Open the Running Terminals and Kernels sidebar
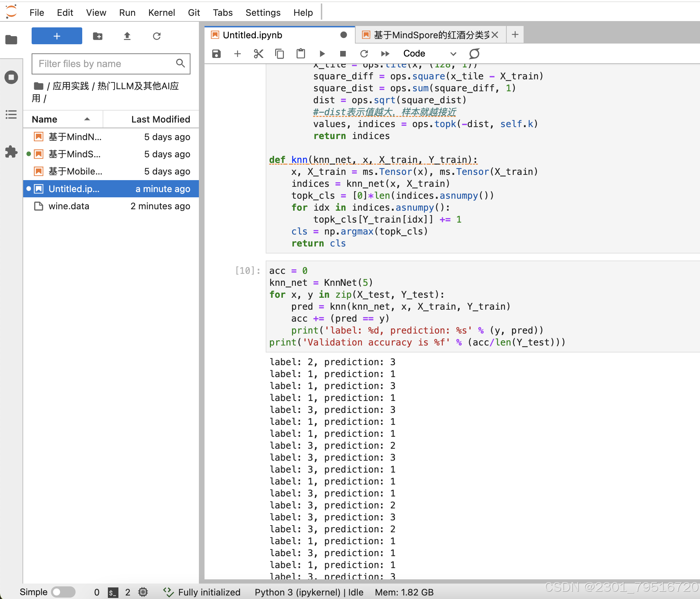700x599 pixels. 11,77
